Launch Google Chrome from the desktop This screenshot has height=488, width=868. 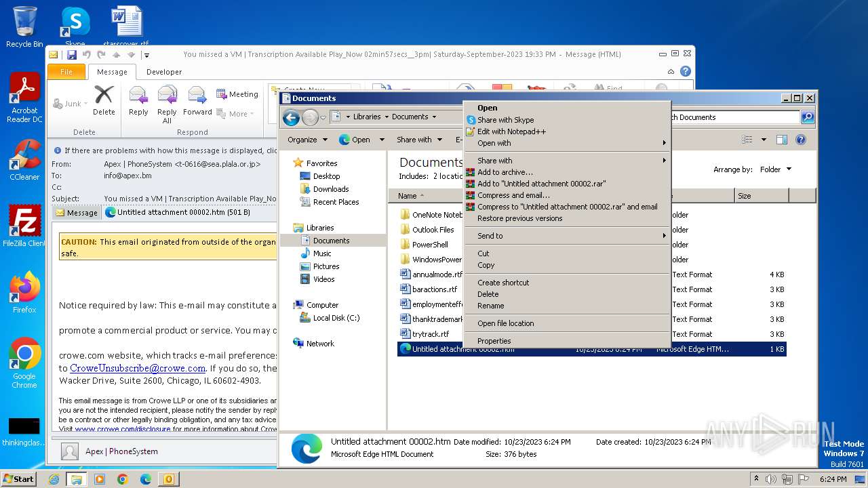(24, 363)
